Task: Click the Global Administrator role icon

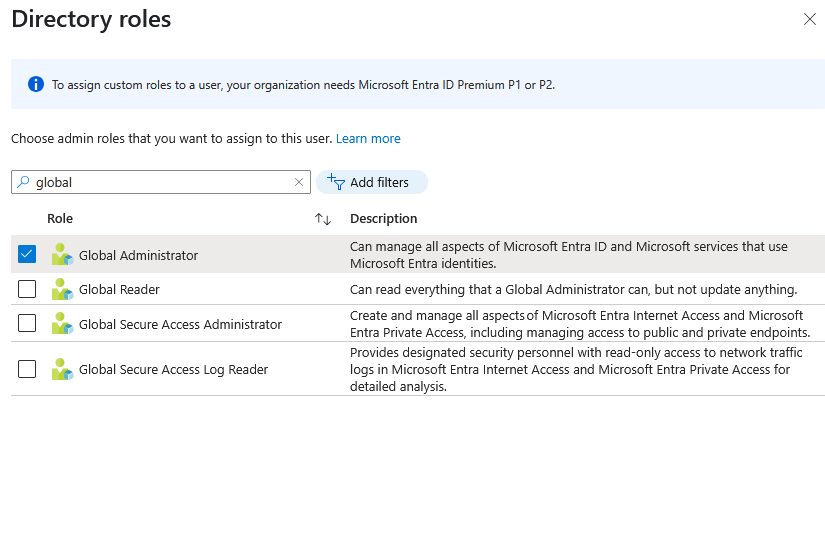Action: pos(62,255)
